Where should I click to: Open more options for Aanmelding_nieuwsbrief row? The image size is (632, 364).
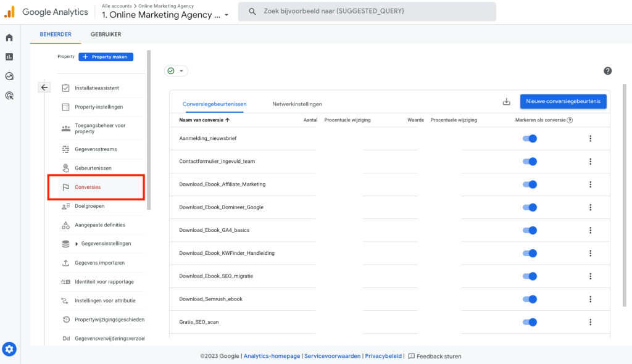tap(590, 139)
